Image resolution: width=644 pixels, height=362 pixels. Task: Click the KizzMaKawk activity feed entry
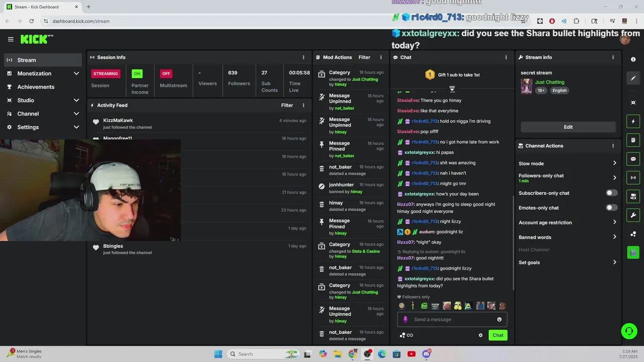coord(199,123)
